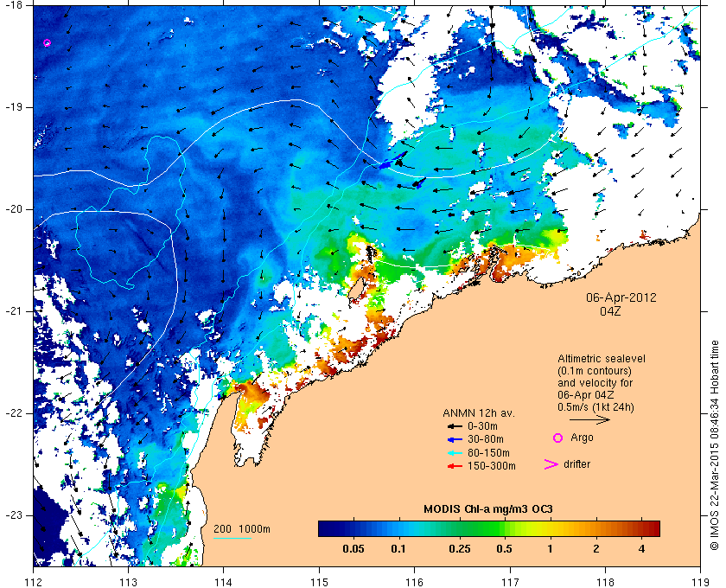Click the colorbar tick label 2
Screen dimensions: 726x588
point(595,550)
